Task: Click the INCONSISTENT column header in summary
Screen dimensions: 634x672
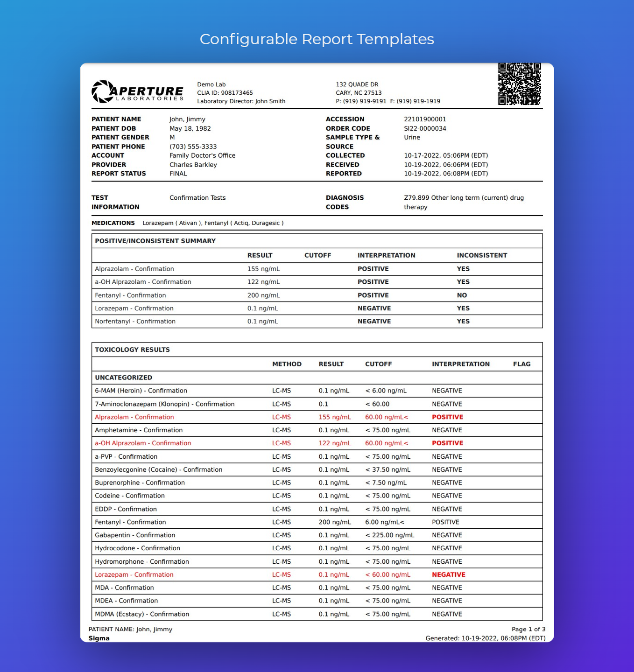Action: (x=482, y=255)
